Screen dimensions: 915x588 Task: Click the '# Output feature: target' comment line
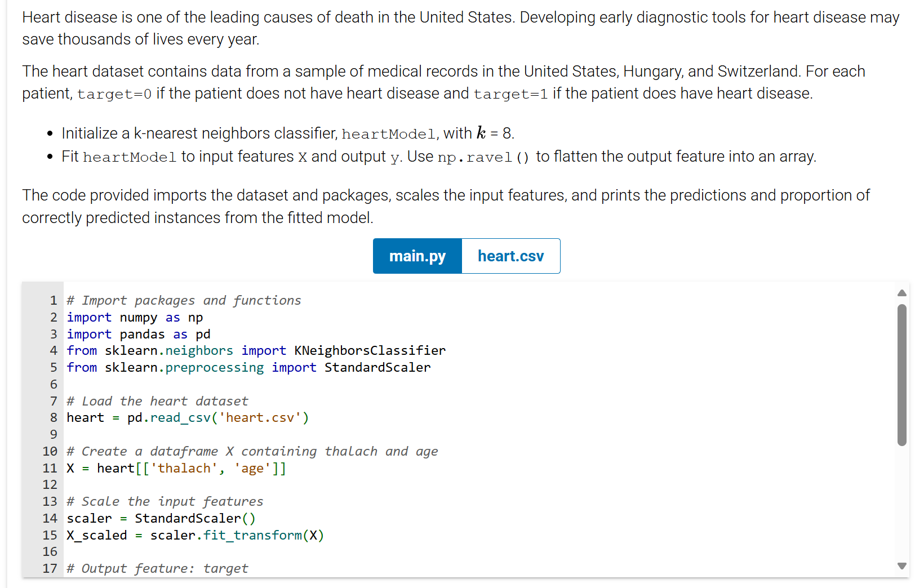tap(157, 569)
